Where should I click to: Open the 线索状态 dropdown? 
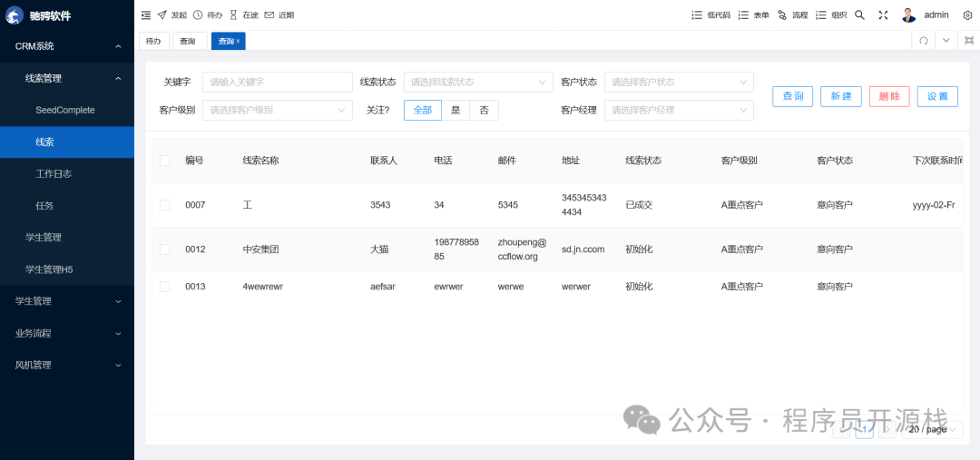pos(478,82)
